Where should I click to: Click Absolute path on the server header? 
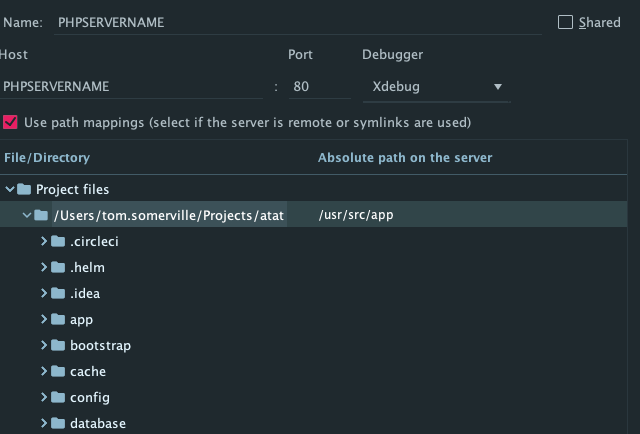(x=405, y=158)
